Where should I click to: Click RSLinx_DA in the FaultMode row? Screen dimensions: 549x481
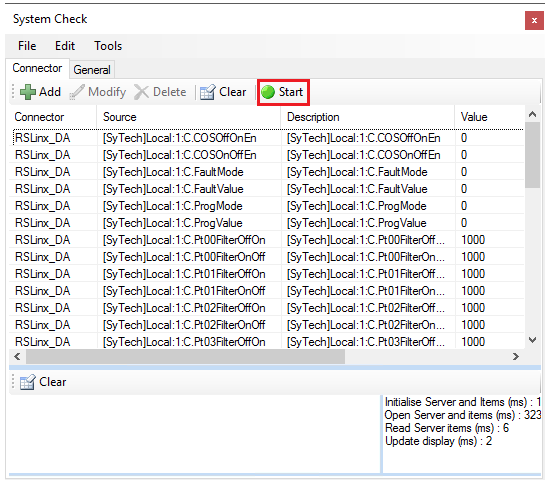coord(42,172)
